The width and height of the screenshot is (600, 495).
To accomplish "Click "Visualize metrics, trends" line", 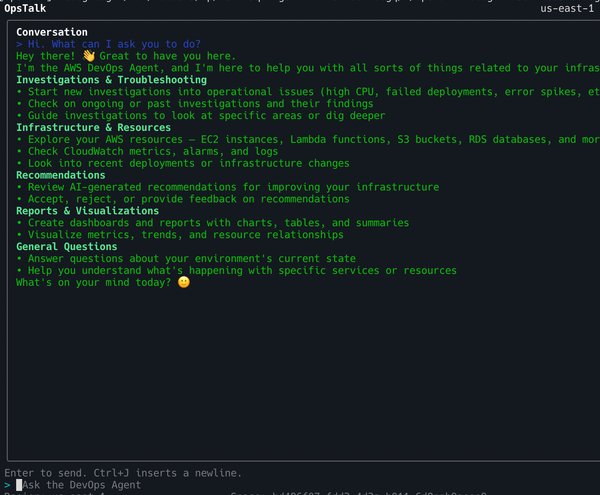I will pyautogui.click(x=180, y=234).
